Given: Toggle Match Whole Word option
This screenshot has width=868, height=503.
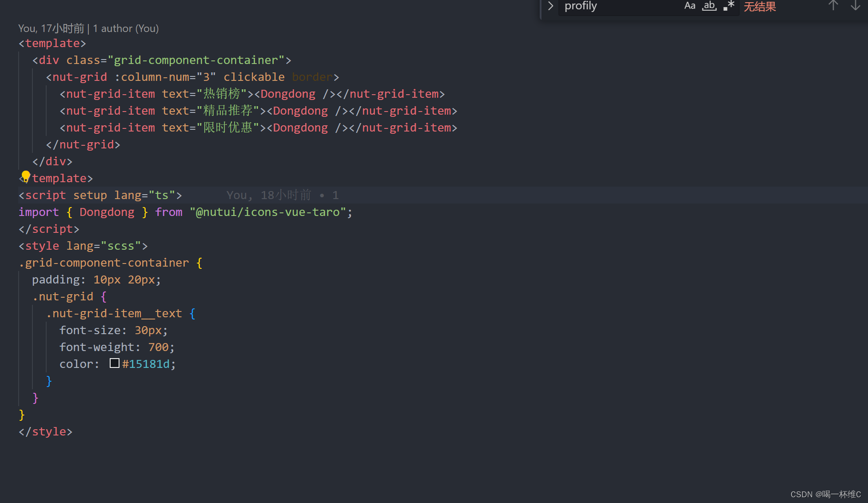Looking at the screenshot, I should tap(709, 6).
